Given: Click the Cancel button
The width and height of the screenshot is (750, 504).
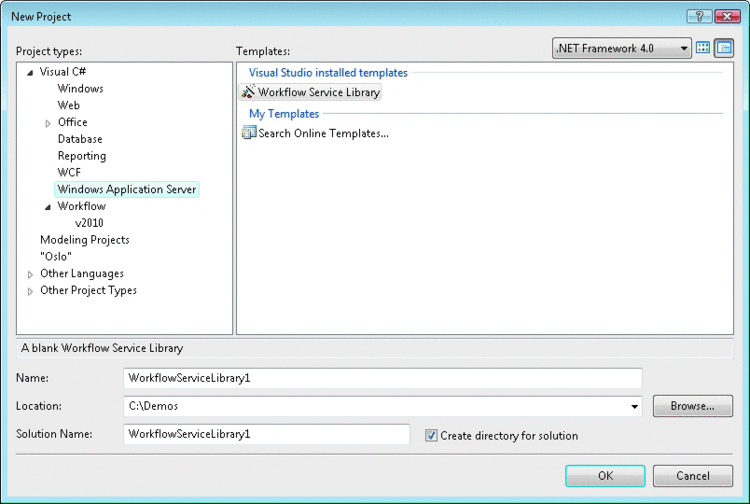Looking at the screenshot, I should click(693, 476).
